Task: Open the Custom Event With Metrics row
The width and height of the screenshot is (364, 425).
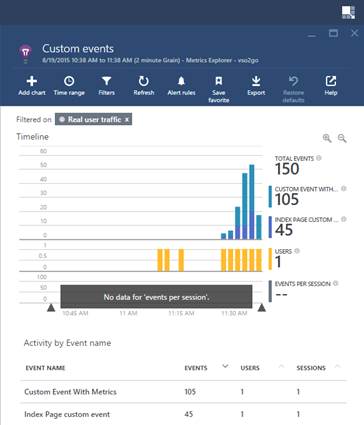Action: point(183,392)
